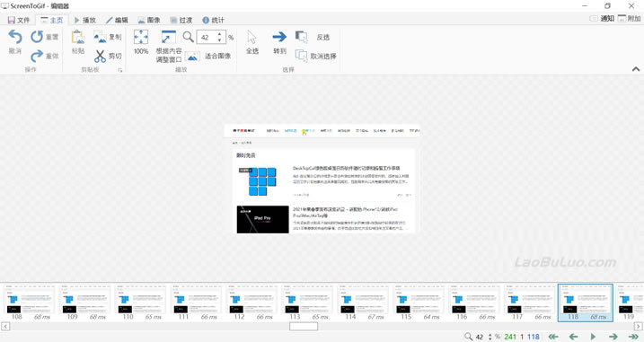The height and width of the screenshot is (342, 644).
Task: Click the Redo (重做) arrow icon
Action: pos(37,56)
